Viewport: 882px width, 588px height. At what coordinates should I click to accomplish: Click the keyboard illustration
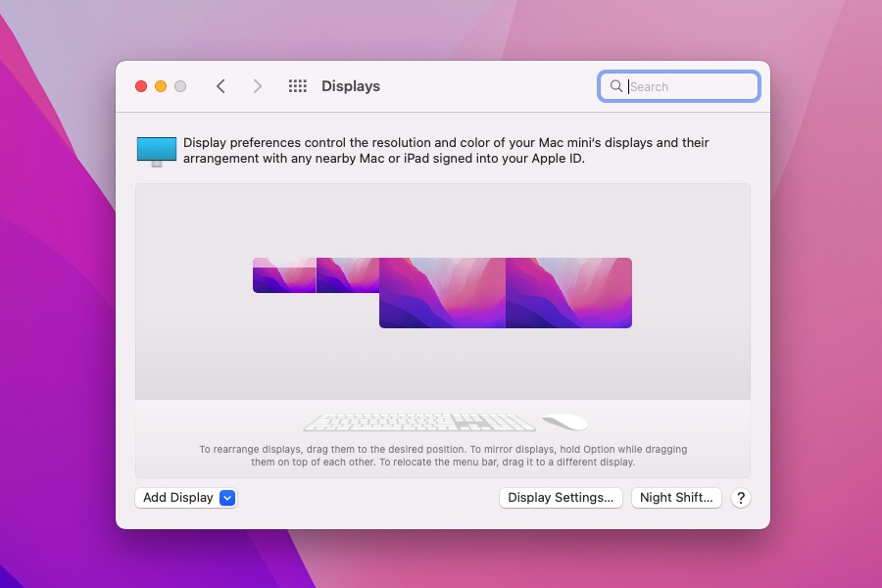pos(419,422)
